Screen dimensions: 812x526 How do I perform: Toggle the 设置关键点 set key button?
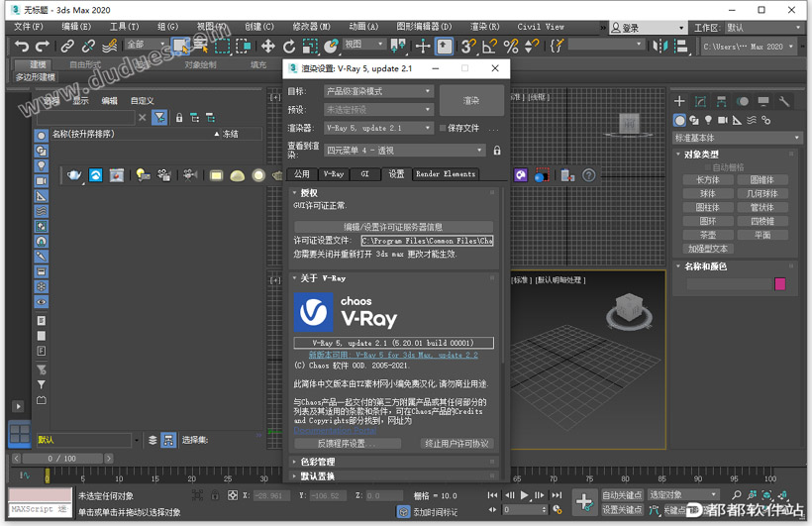coord(622,509)
